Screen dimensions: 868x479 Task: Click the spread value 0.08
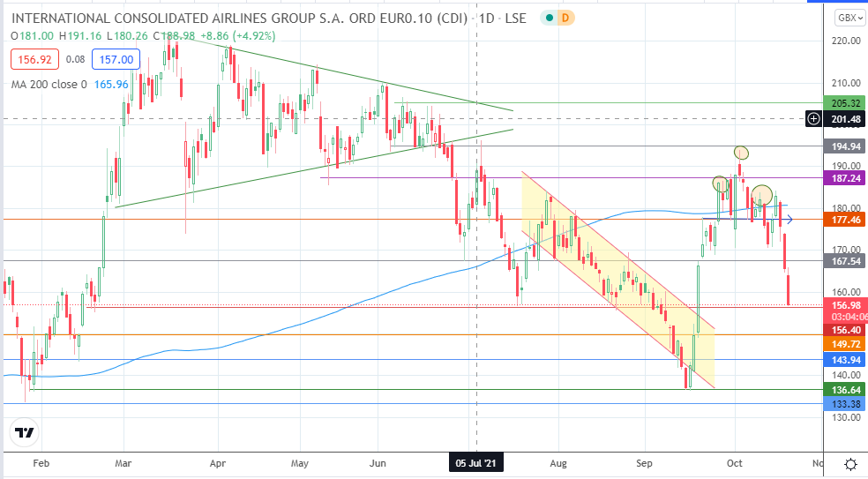tap(75, 59)
